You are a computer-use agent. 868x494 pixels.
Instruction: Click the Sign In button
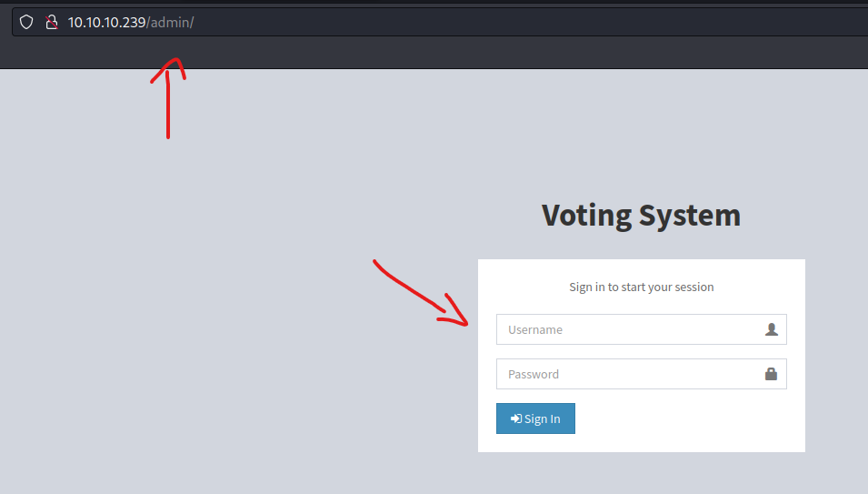(535, 418)
